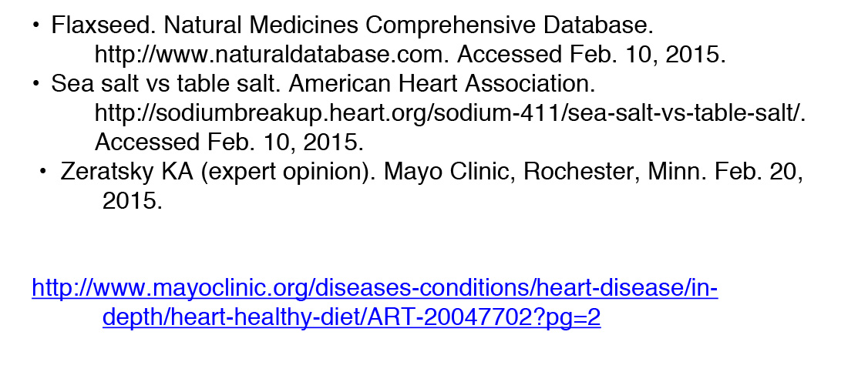The image size is (868, 372).
Task: Click the sodiumbreakup.heart.org URL text
Action: click(449, 113)
